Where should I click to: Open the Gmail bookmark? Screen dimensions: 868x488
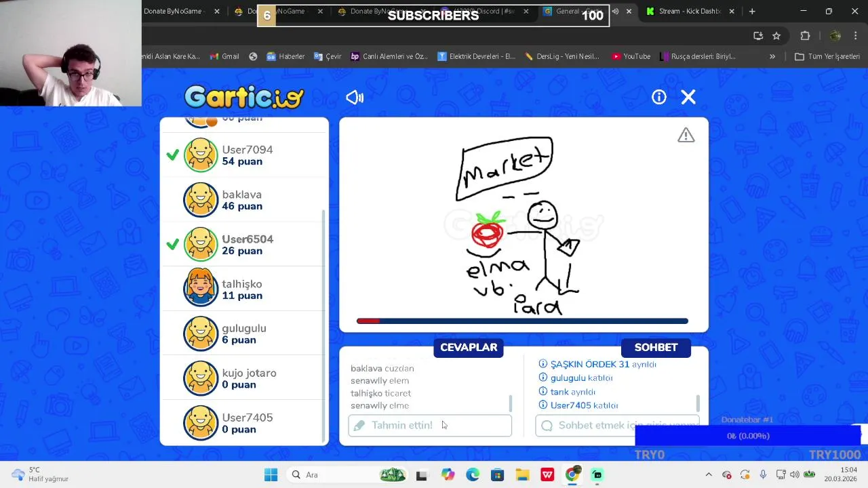pos(224,56)
